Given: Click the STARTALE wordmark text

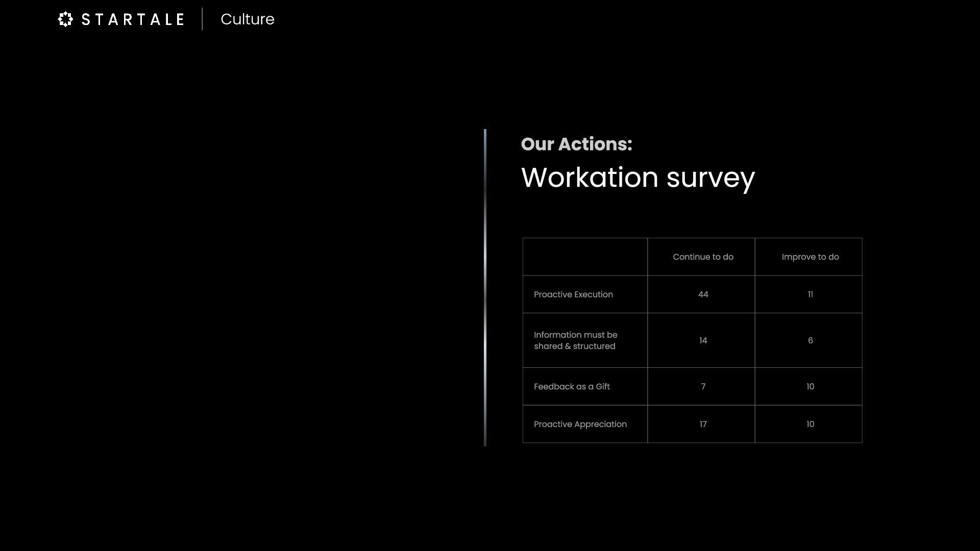Looking at the screenshot, I should [133, 19].
